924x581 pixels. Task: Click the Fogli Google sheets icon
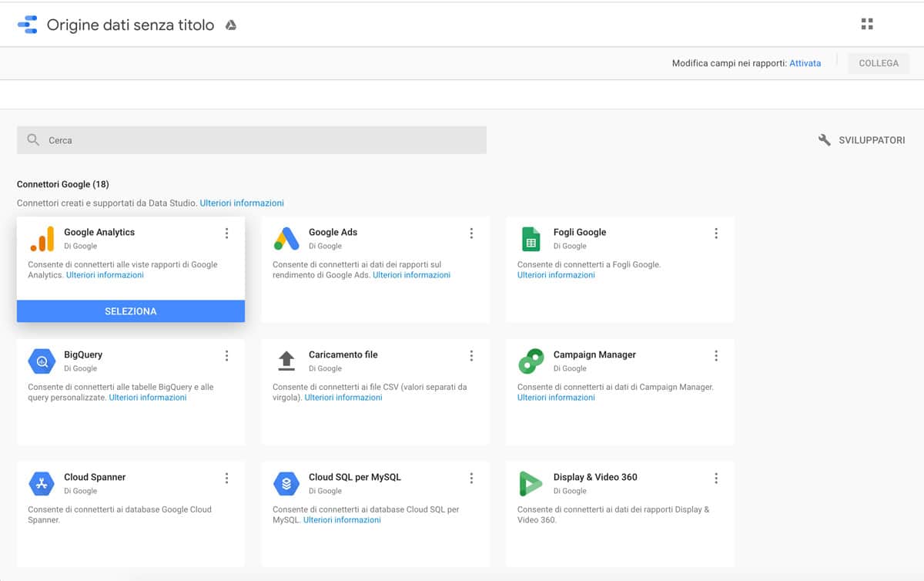tap(531, 239)
